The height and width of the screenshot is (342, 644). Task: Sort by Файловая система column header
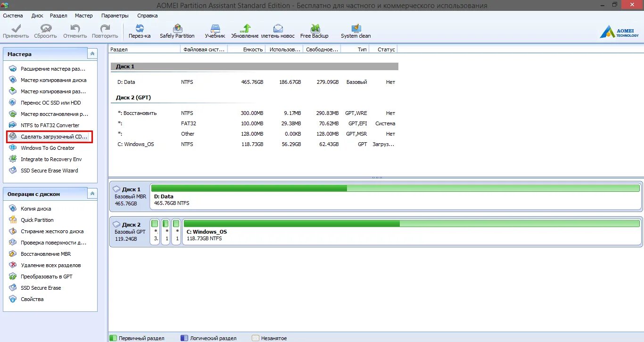point(204,49)
